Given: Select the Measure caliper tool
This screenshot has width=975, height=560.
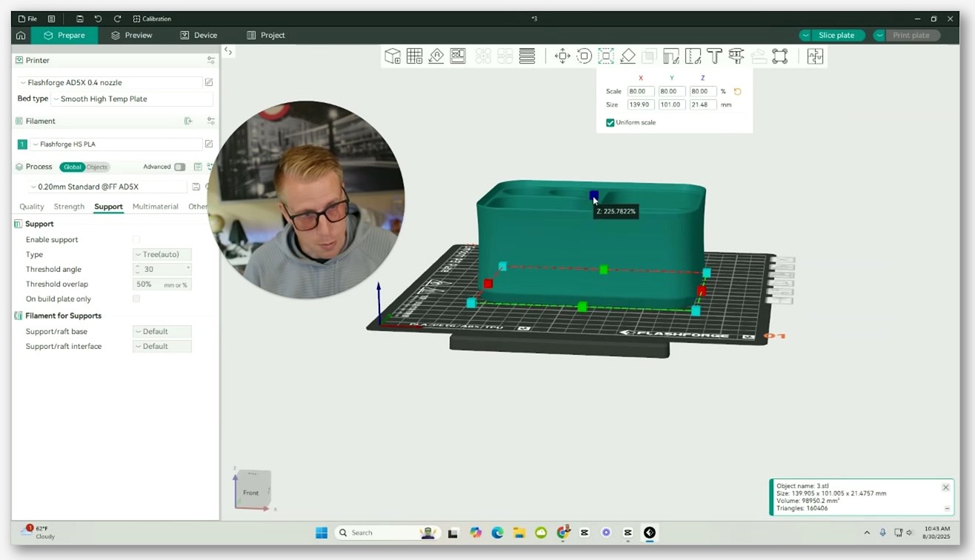Looking at the screenshot, I should (736, 56).
